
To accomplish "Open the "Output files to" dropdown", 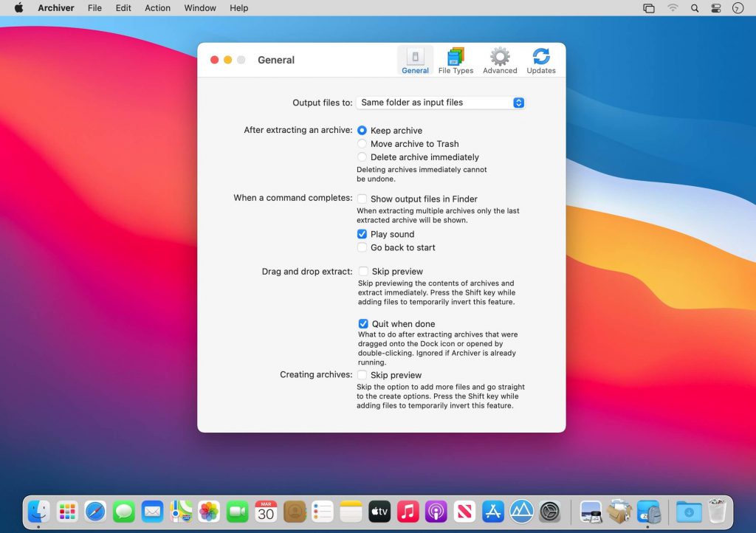I will [x=440, y=103].
